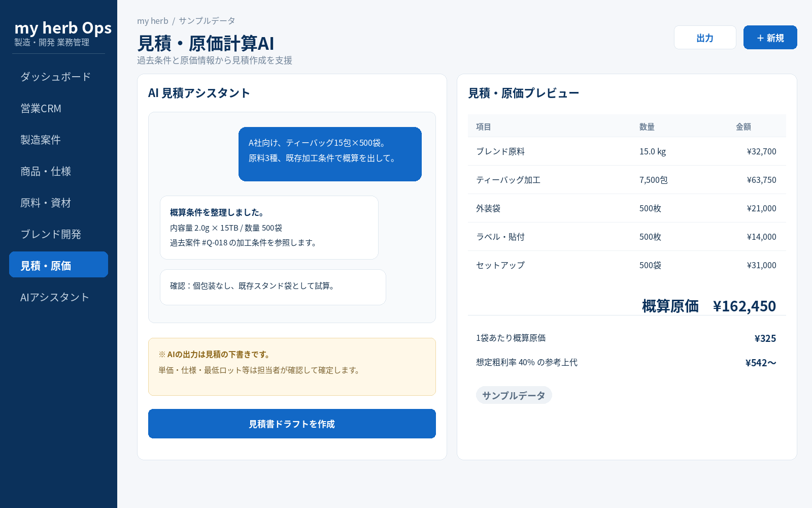Select the ラベル・貼付 row label

click(500, 237)
